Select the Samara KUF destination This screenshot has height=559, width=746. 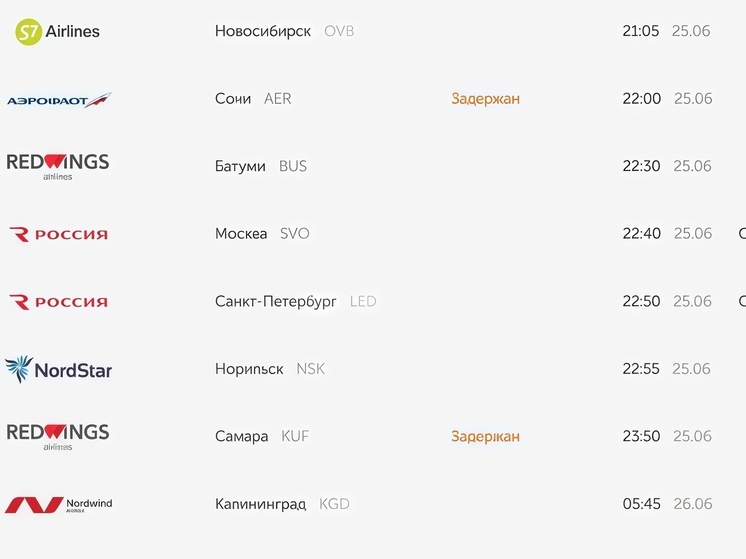(262, 436)
